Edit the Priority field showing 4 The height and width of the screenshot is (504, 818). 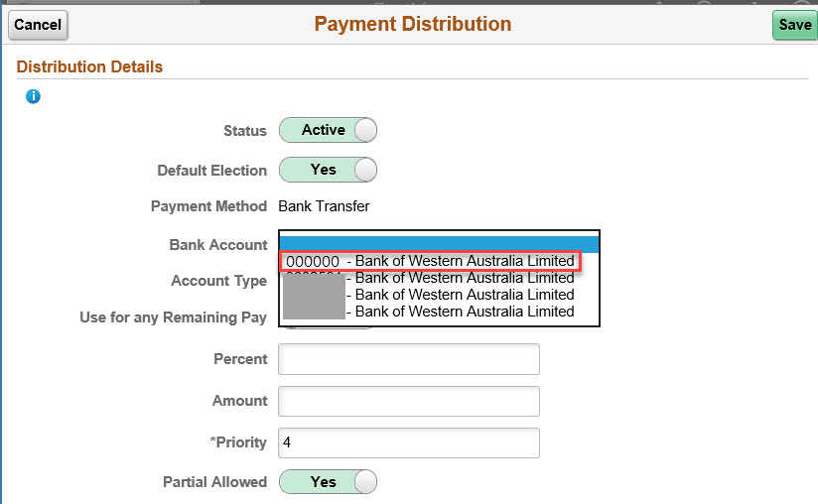[408, 442]
